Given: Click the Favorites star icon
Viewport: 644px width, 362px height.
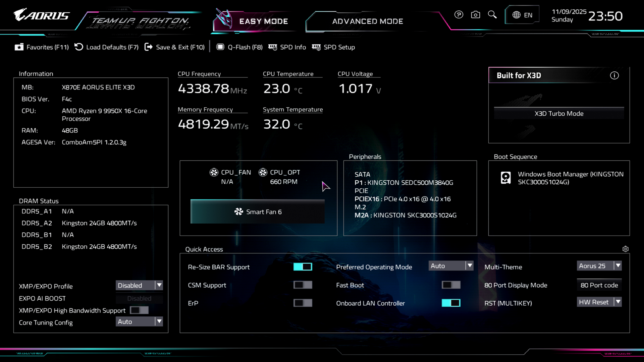Looking at the screenshot, I should coord(19,47).
